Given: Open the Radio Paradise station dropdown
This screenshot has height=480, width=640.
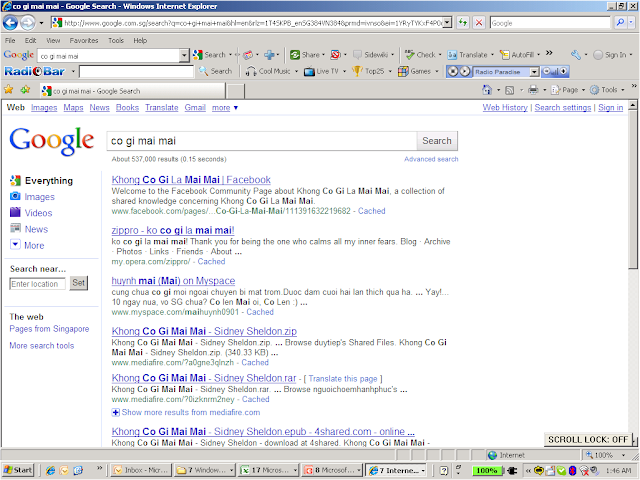Looking at the screenshot, I should (534, 72).
